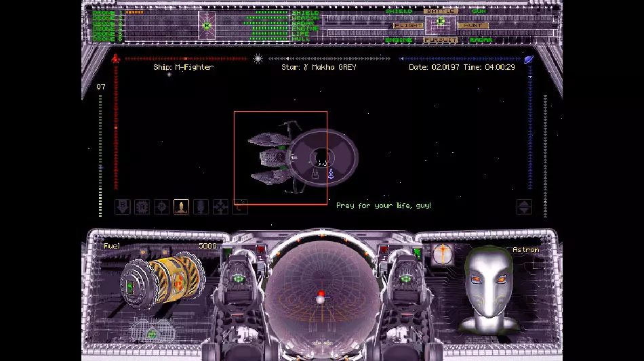This screenshot has height=361, width=644.
Task: Click the Drone 1 row label
Action: tap(107, 12)
